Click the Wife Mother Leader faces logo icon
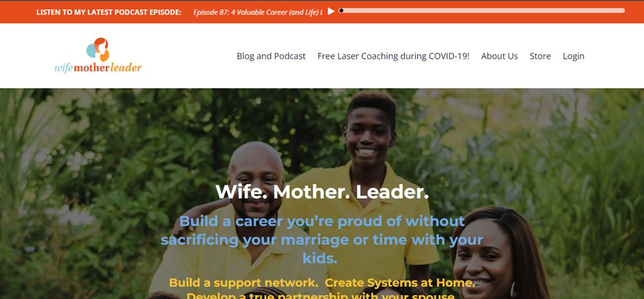 98,50
